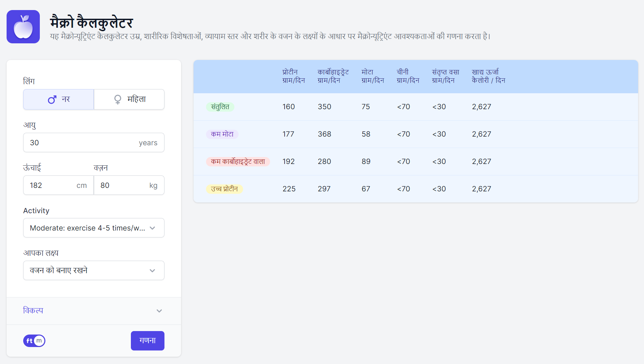Toggle the ft/m unit switch

pyautogui.click(x=34, y=341)
